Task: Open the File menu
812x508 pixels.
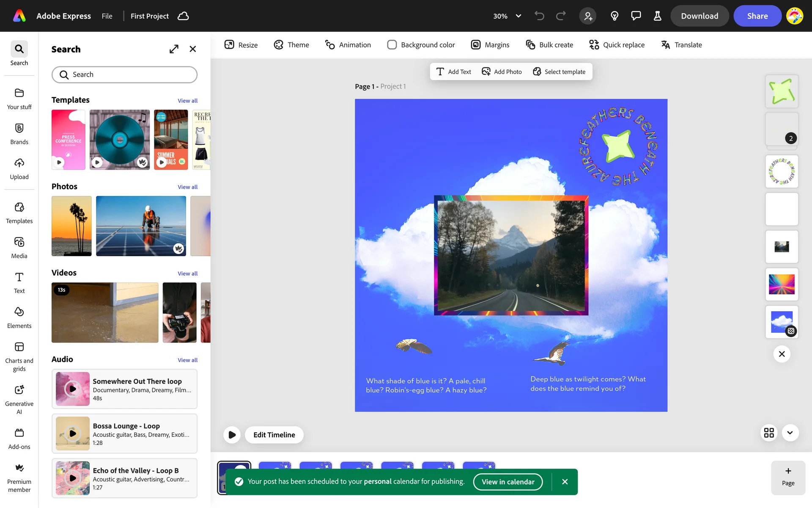Action: [x=107, y=16]
